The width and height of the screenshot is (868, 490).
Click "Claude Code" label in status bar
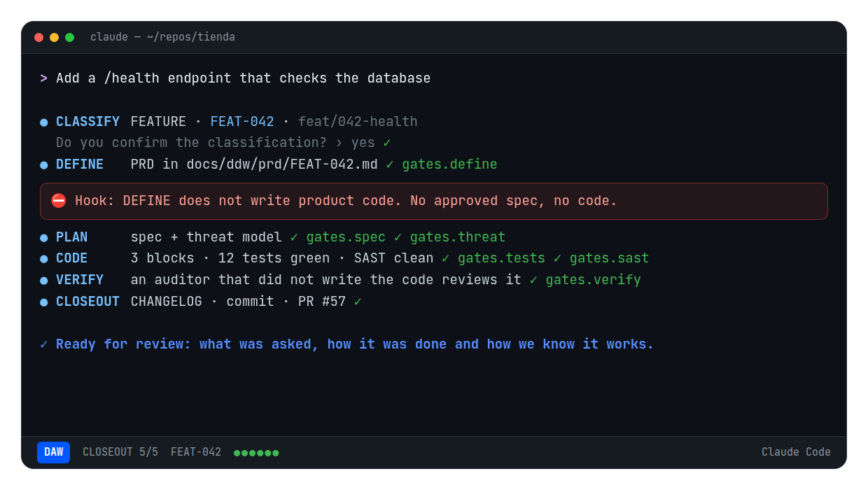(796, 452)
